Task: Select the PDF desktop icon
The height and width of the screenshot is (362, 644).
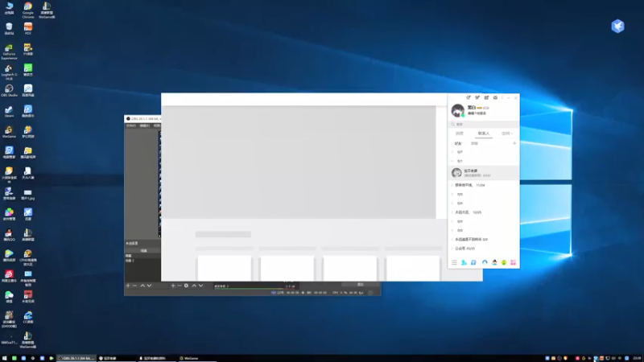Action: tap(28, 29)
